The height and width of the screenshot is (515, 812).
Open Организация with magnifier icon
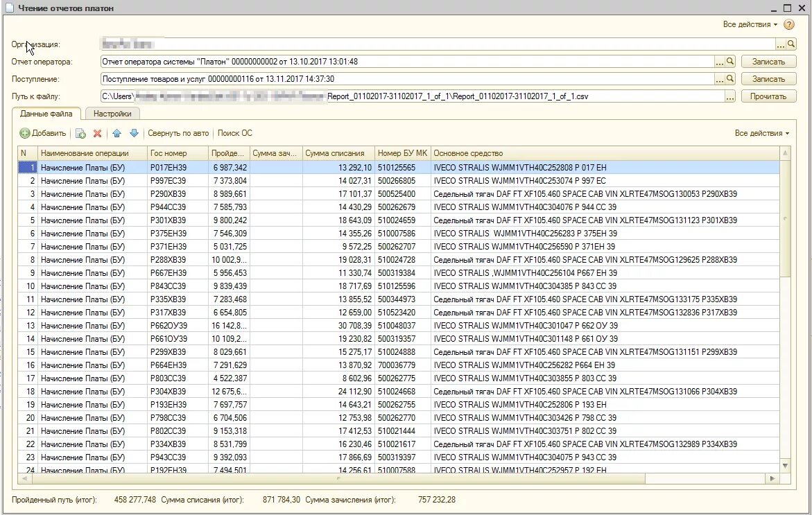tap(791, 44)
